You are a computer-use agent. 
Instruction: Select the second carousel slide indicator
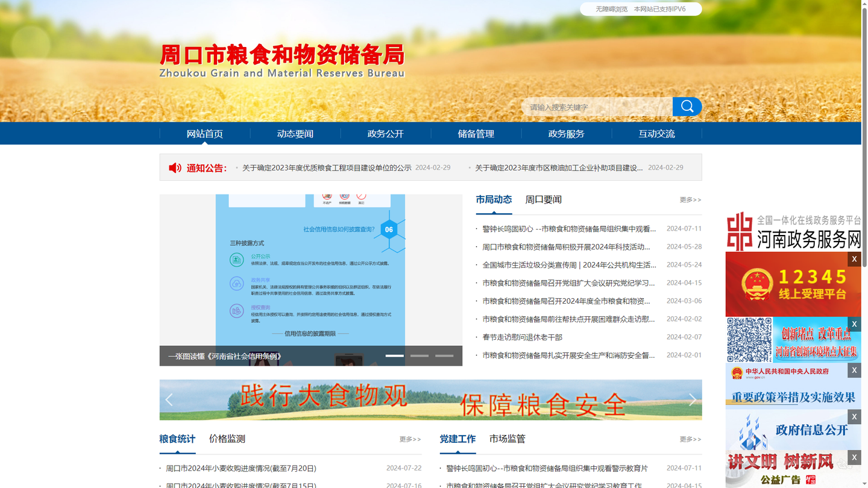tap(420, 355)
